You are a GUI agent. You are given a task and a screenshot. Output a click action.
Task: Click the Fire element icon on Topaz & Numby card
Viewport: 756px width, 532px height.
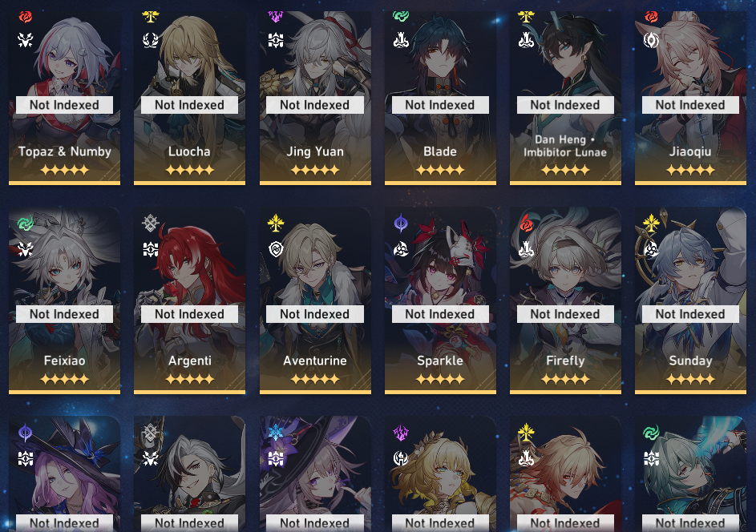pos(25,17)
